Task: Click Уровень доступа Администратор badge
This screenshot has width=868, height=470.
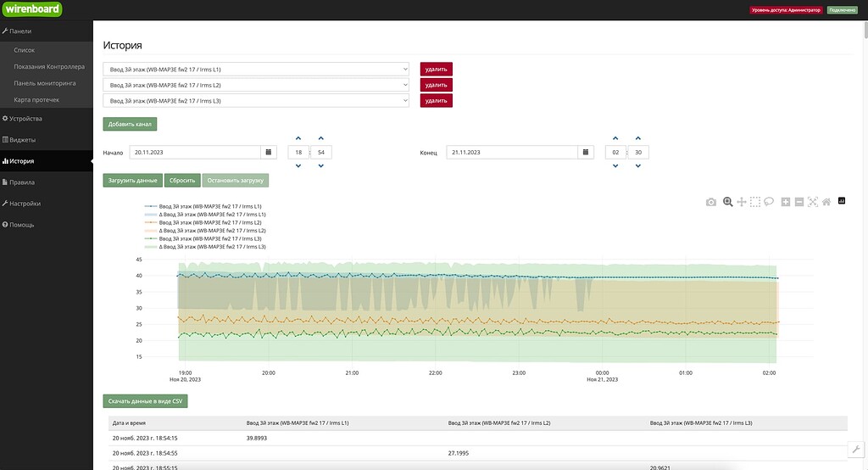Action: point(786,10)
